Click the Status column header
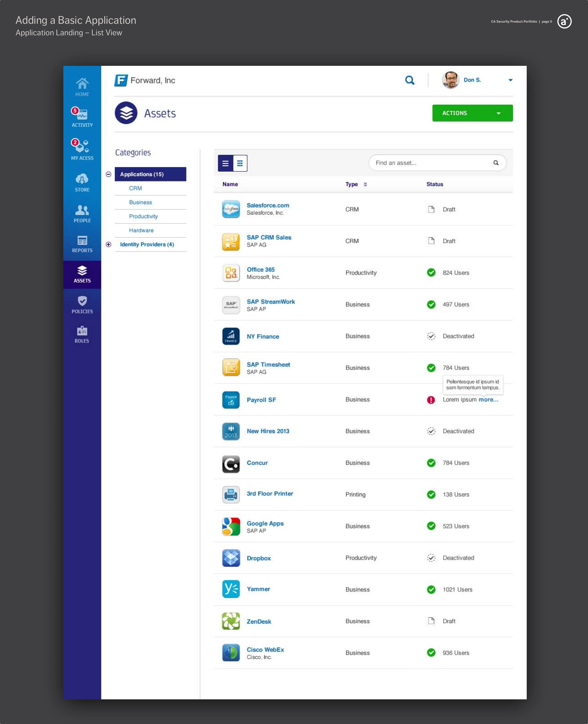The height and width of the screenshot is (724, 588). click(435, 184)
